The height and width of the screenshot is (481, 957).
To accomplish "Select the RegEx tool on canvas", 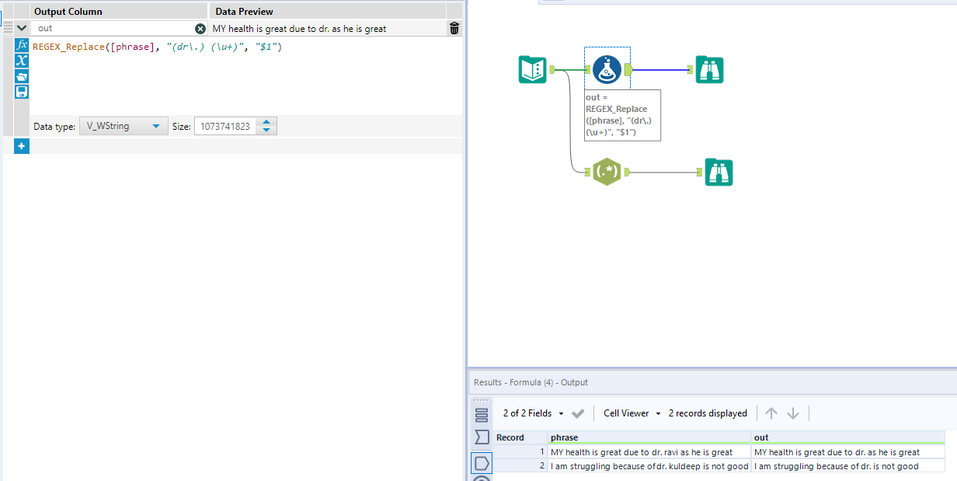I will [x=605, y=172].
